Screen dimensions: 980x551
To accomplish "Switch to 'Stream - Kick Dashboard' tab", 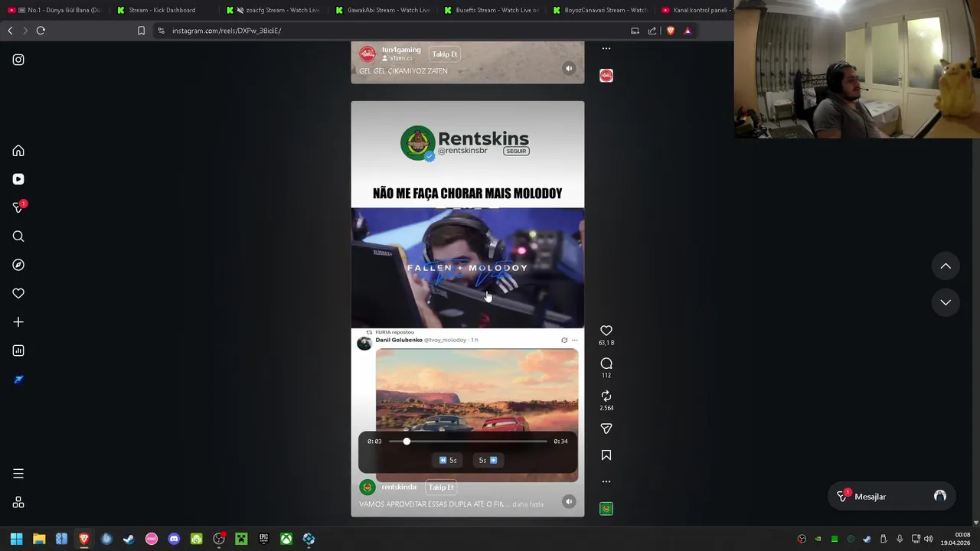I will [162, 10].
